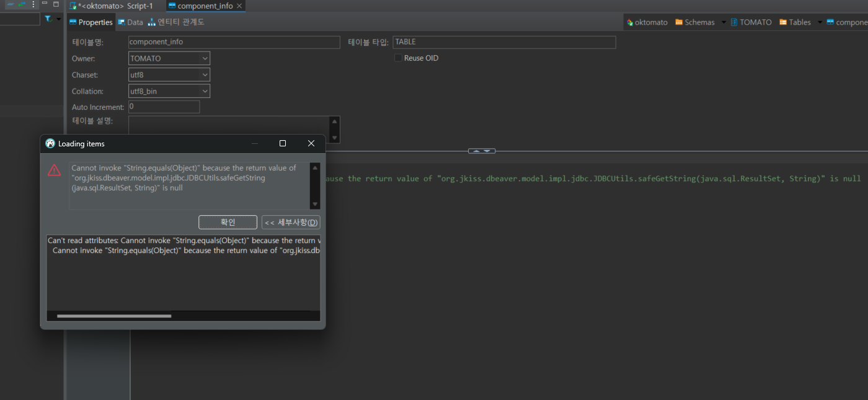Image resolution: width=868 pixels, height=400 pixels.
Task: Switch to the Data tab
Action: (x=131, y=22)
